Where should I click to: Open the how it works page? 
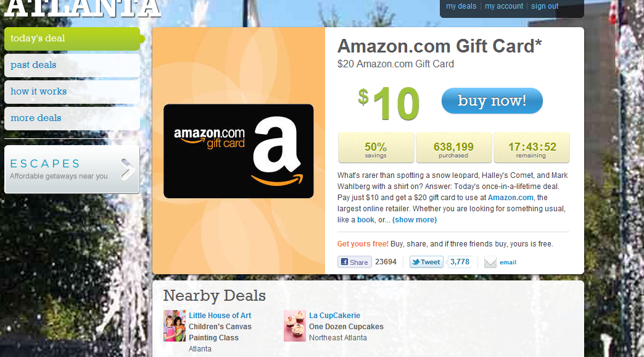coord(72,91)
